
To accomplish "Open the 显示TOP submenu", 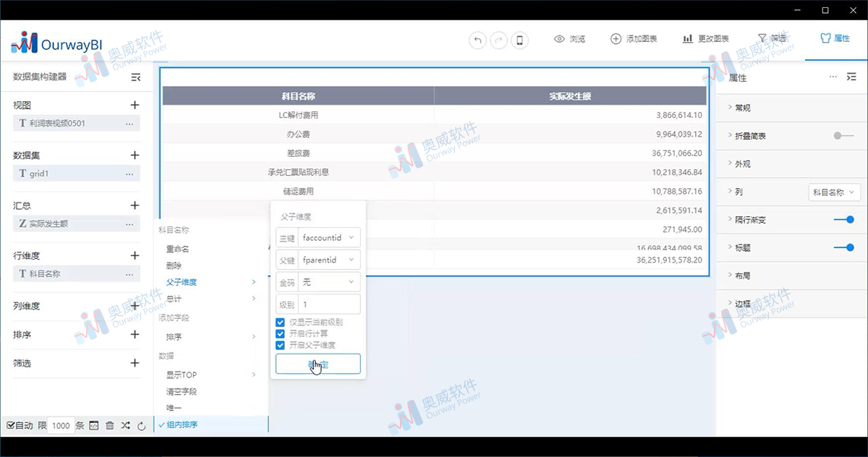I will point(210,375).
